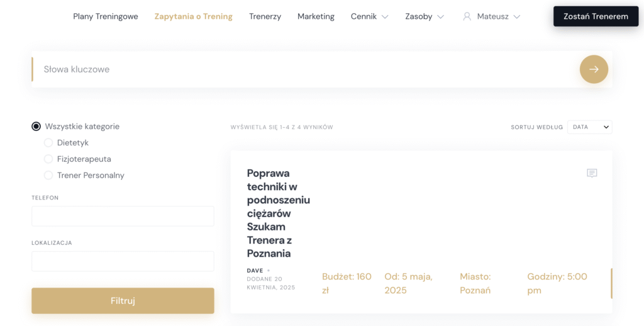Select the Wszystkie kategorie radio button
The image size is (644, 326).
click(x=36, y=126)
